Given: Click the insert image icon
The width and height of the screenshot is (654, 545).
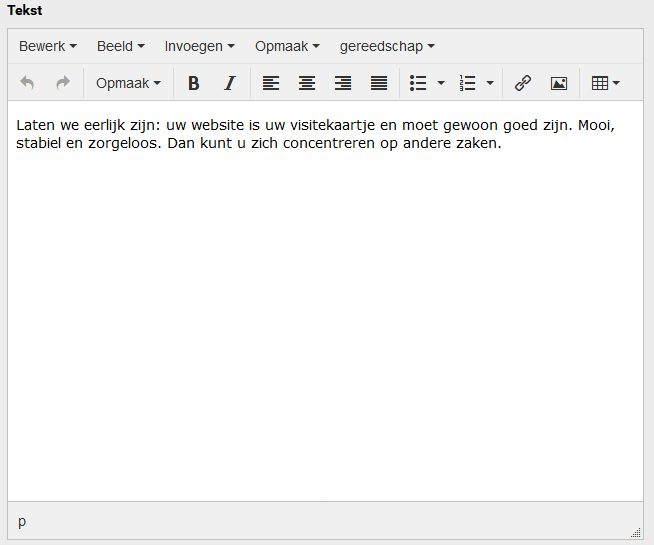Looking at the screenshot, I should [x=558, y=83].
